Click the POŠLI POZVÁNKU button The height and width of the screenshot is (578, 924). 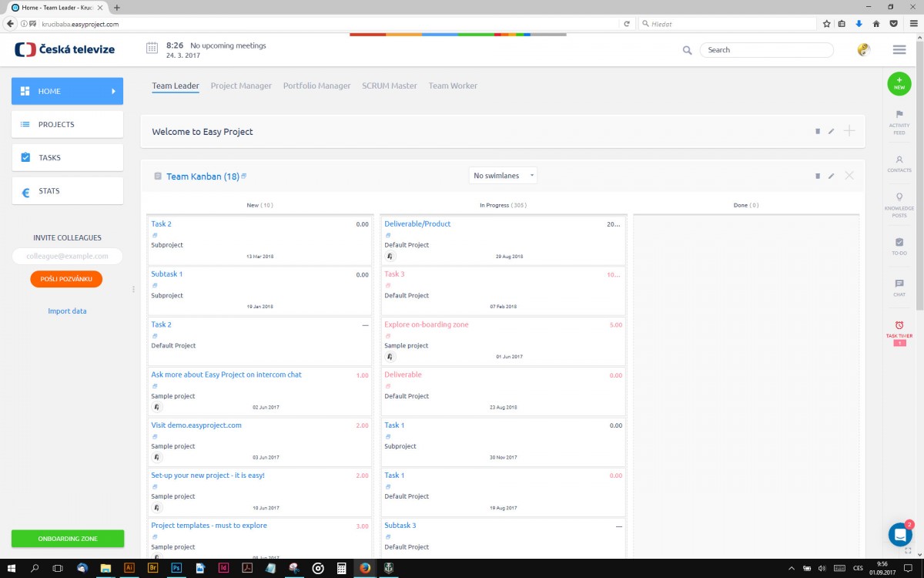tap(66, 279)
